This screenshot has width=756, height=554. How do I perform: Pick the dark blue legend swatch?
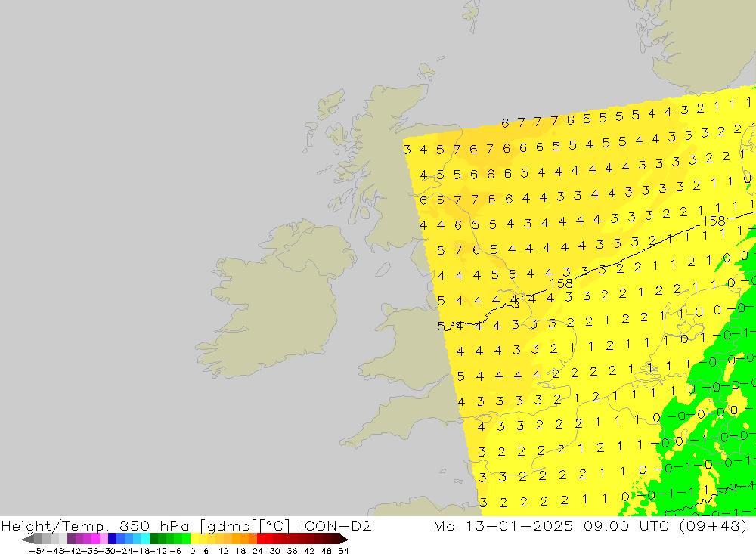coord(113,539)
